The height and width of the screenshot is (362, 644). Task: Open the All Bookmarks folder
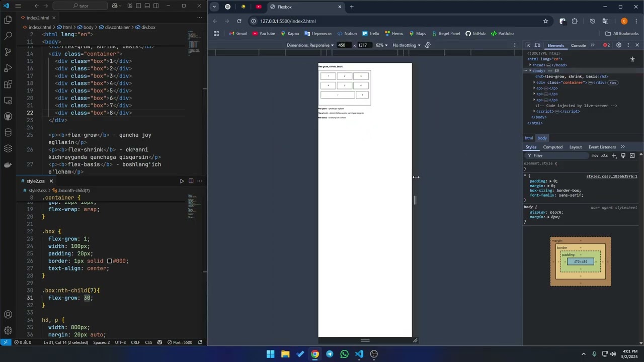tap(622, 34)
